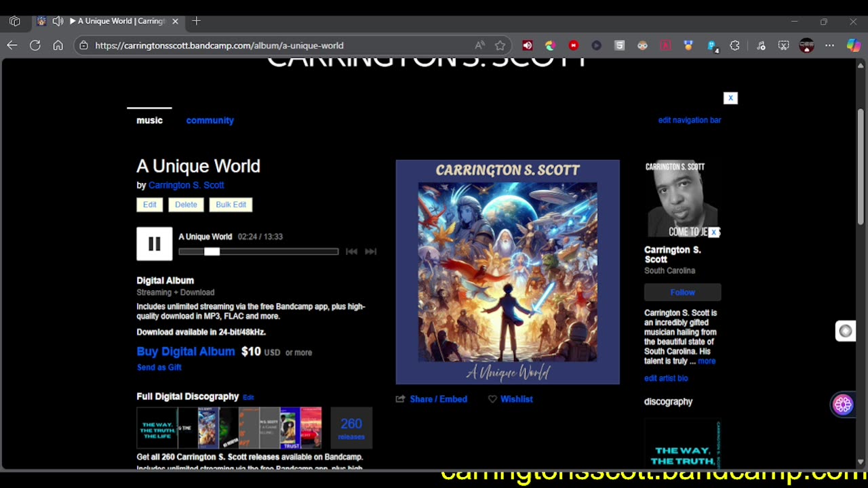Click the address bar URL
The image size is (868, 488).
[219, 45]
